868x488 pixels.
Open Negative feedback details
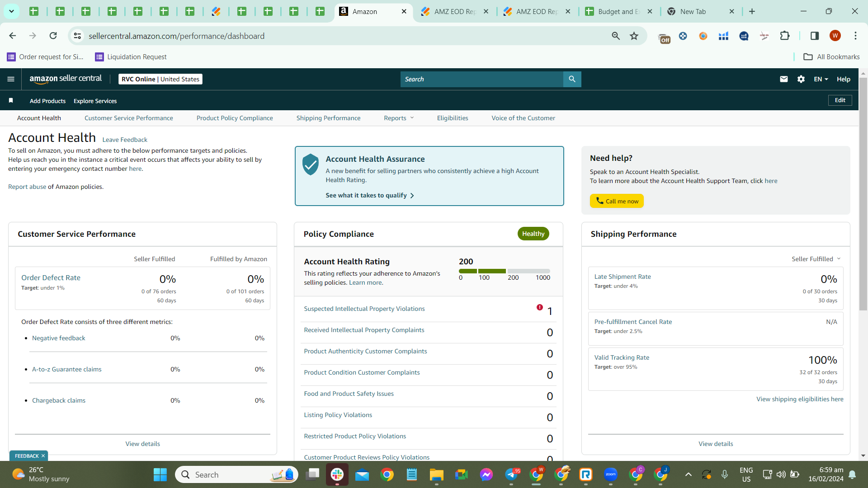click(59, 338)
